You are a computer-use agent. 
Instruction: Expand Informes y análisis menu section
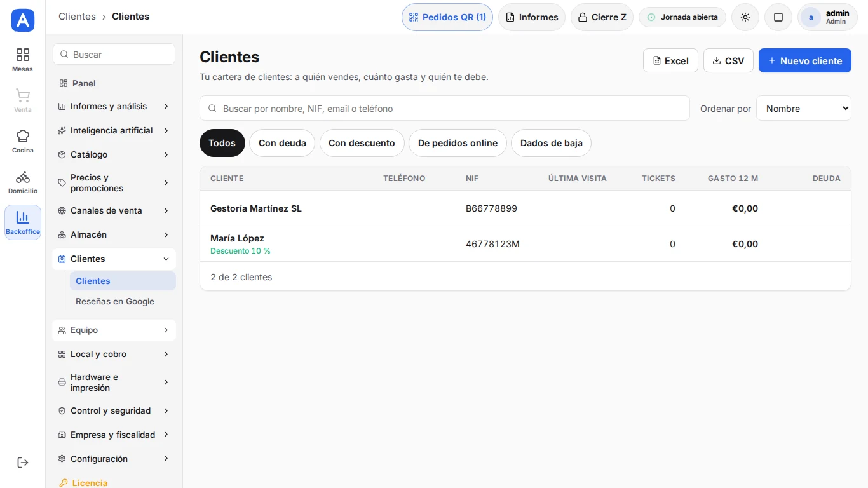114,106
